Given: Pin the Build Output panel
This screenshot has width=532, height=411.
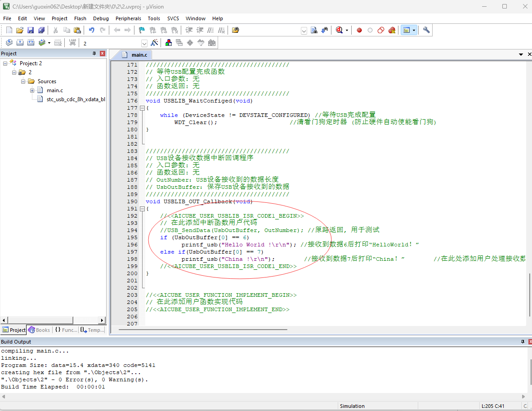Looking at the screenshot, I should tap(523, 342).
